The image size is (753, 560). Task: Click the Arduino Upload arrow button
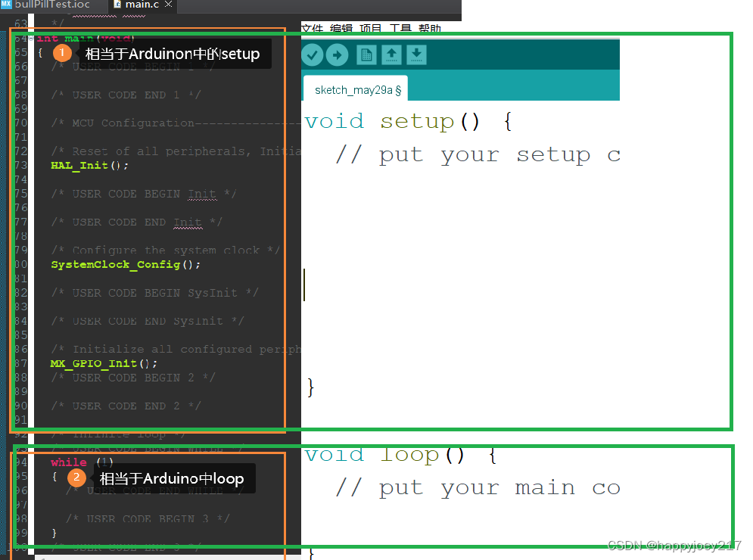[337, 54]
